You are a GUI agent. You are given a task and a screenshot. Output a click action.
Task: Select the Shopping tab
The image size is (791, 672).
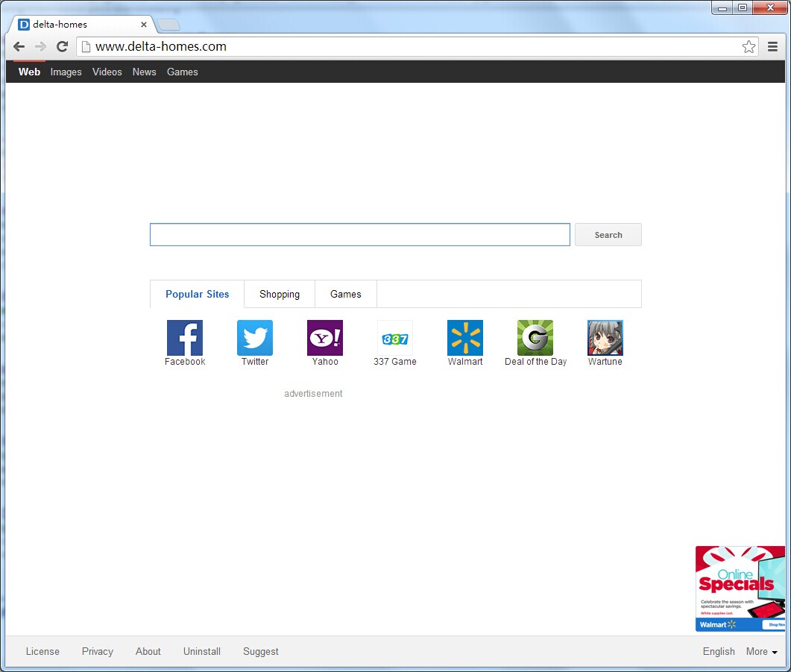click(x=280, y=294)
